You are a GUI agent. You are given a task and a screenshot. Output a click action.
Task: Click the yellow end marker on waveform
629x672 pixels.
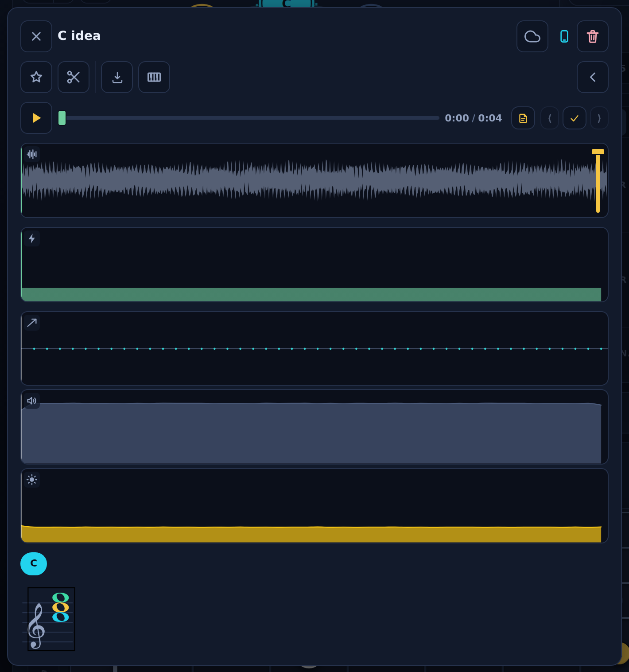pos(598,181)
